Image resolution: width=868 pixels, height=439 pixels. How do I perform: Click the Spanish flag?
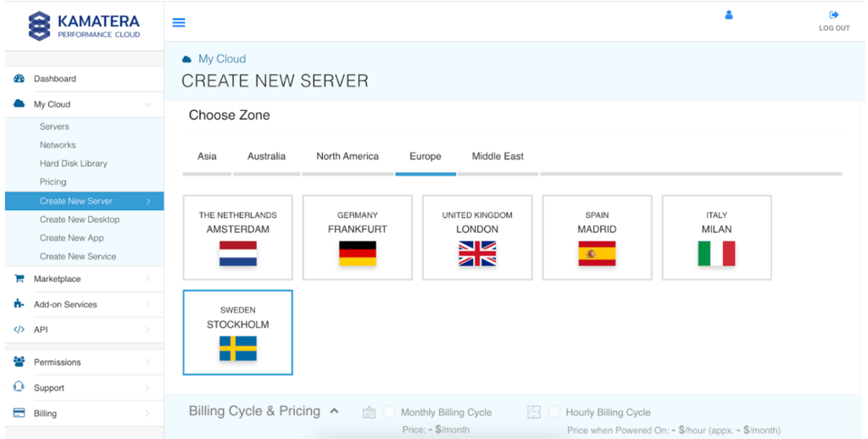pos(597,253)
